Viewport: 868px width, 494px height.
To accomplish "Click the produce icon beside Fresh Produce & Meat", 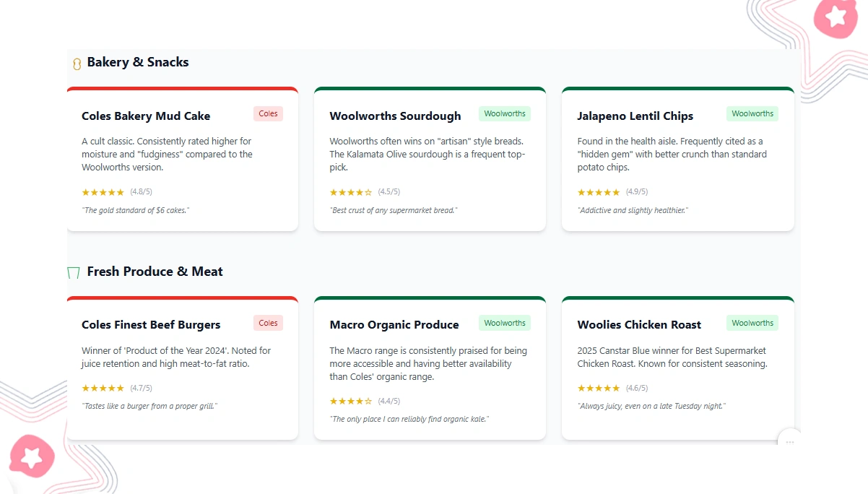I will pyautogui.click(x=72, y=272).
